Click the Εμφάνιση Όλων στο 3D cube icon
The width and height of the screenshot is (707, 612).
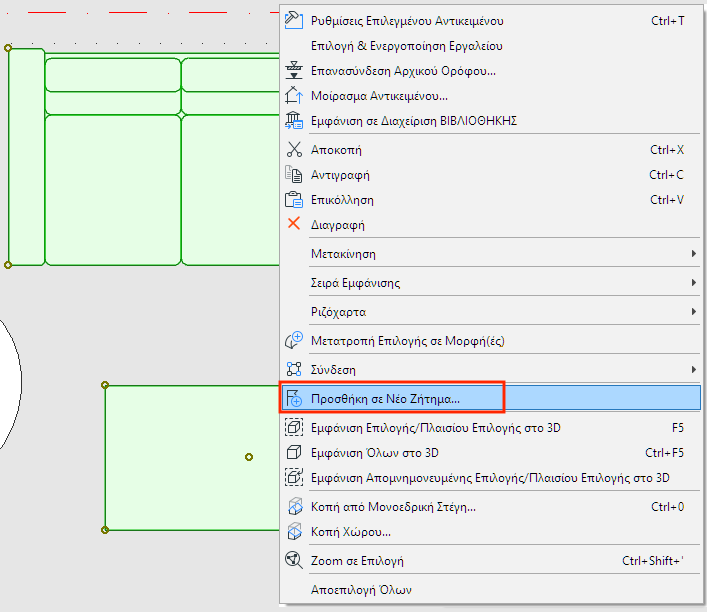(294, 452)
